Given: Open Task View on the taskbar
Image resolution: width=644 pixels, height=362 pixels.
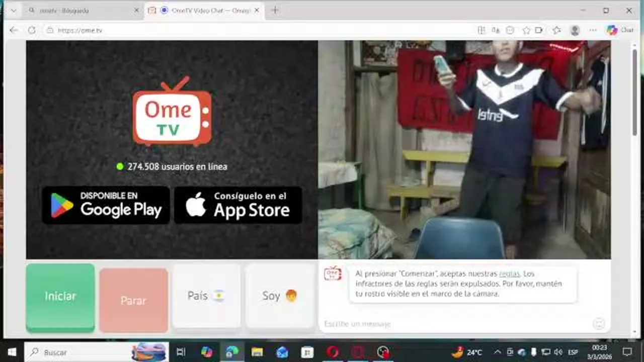Looking at the screenshot, I should [x=181, y=352].
